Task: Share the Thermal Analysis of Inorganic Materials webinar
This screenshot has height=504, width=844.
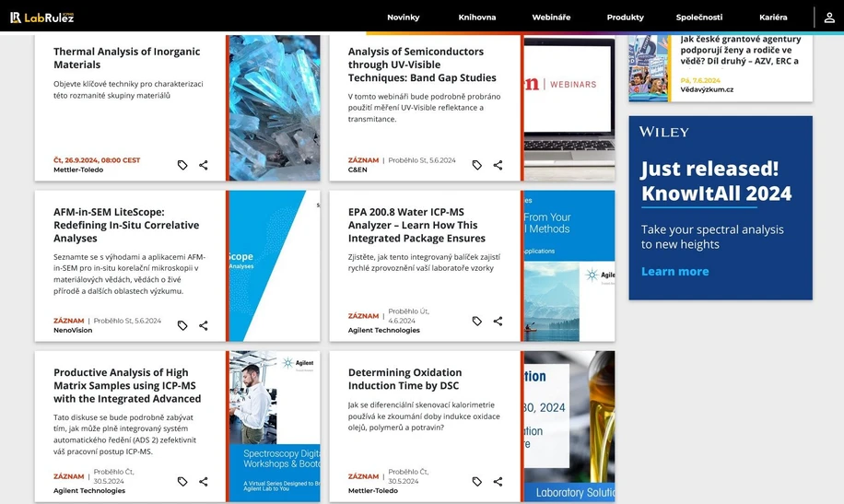Action: point(204,165)
